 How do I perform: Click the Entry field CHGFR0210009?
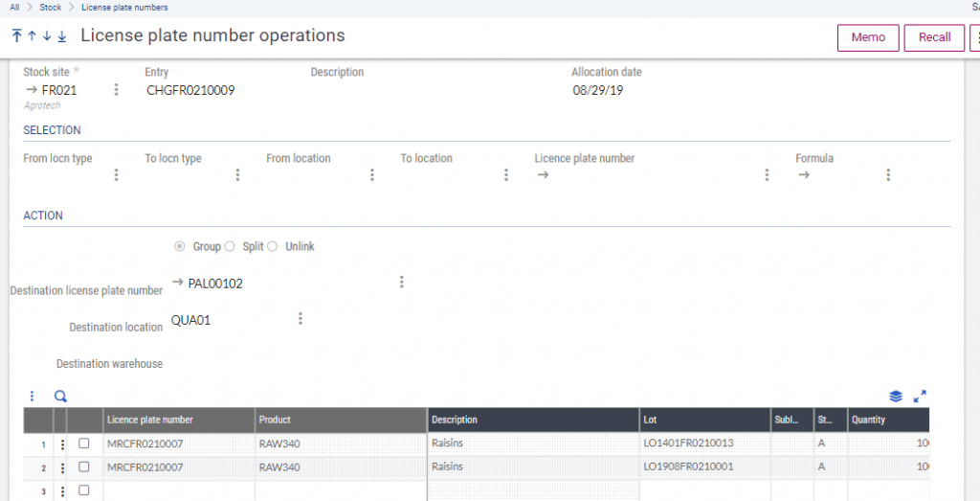pyautogui.click(x=190, y=90)
